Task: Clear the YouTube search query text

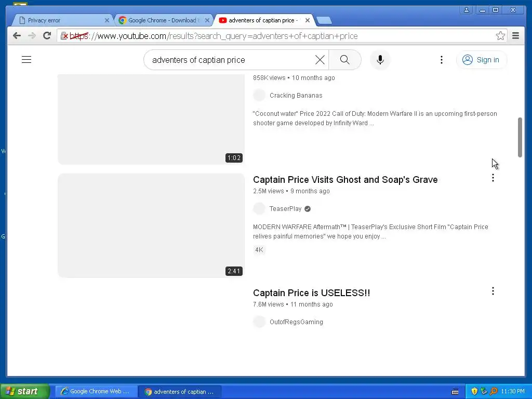Action: [x=320, y=60]
